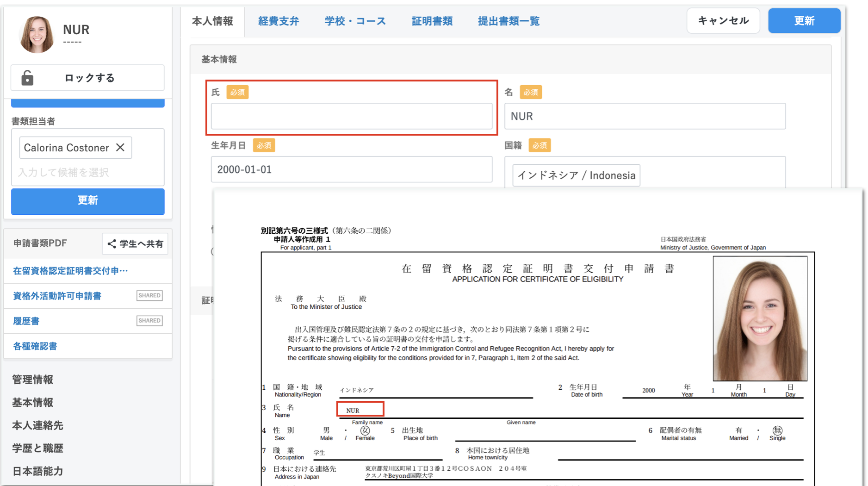Click the NUR family name in the PDF
This screenshot has width=868, height=486.
(x=353, y=411)
